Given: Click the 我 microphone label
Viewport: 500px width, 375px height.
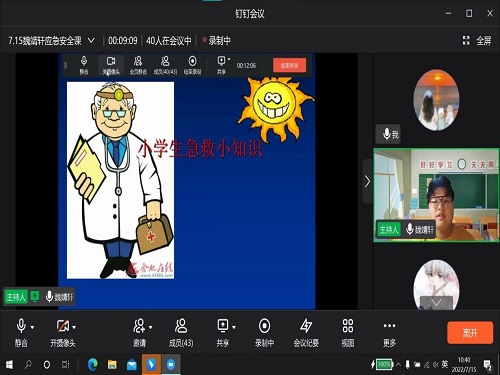Looking at the screenshot, I should 389,134.
